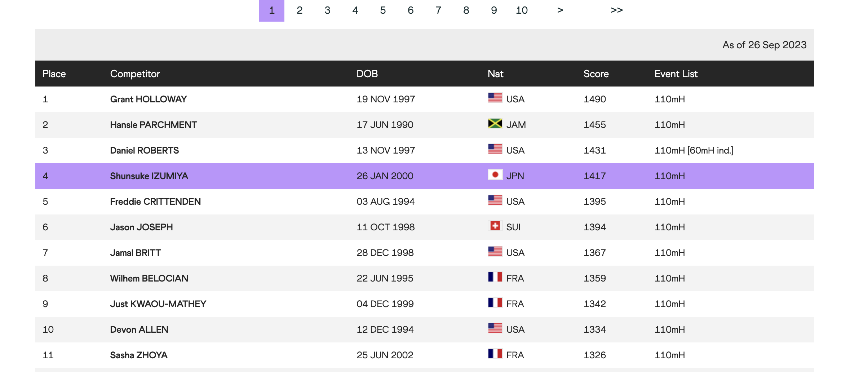The image size is (868, 372).
Task: Click the DOB column header
Action: click(x=367, y=74)
